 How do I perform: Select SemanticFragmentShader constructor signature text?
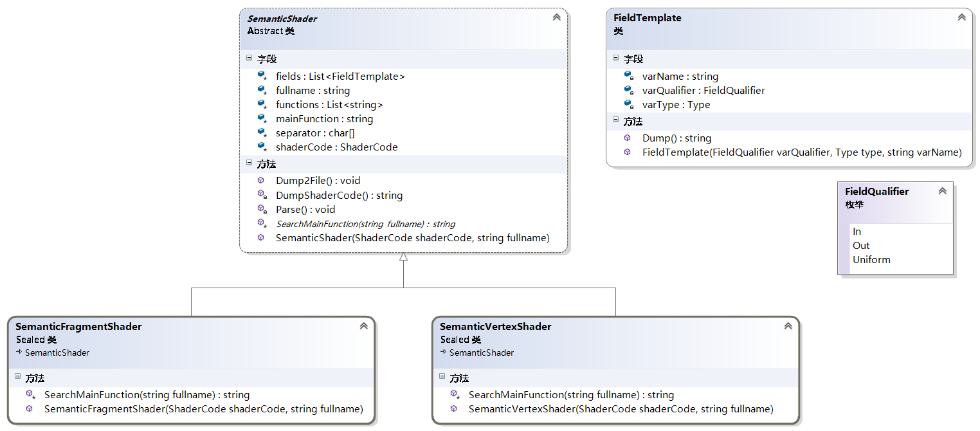click(x=204, y=408)
